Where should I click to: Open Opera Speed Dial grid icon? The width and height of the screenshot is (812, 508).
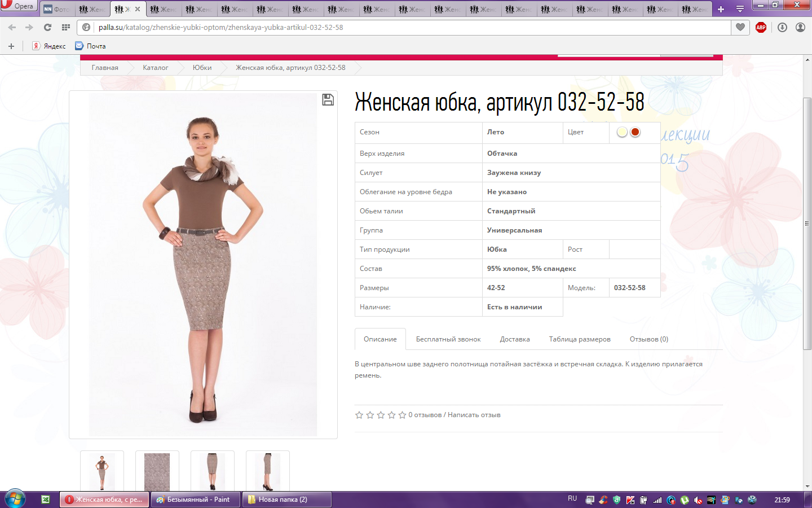coord(66,27)
